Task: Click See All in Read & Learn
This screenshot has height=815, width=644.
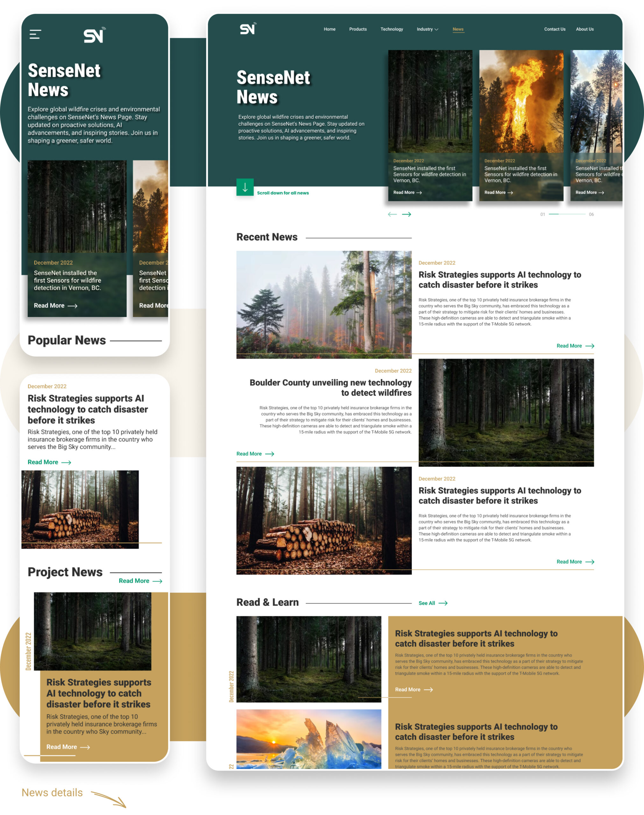Action: tap(427, 603)
